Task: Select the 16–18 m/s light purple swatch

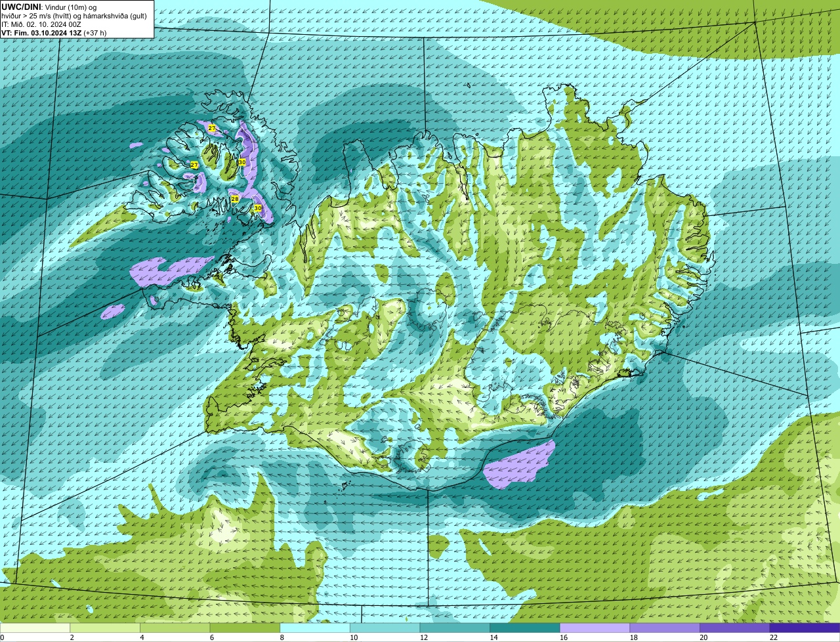Action: coord(595,628)
